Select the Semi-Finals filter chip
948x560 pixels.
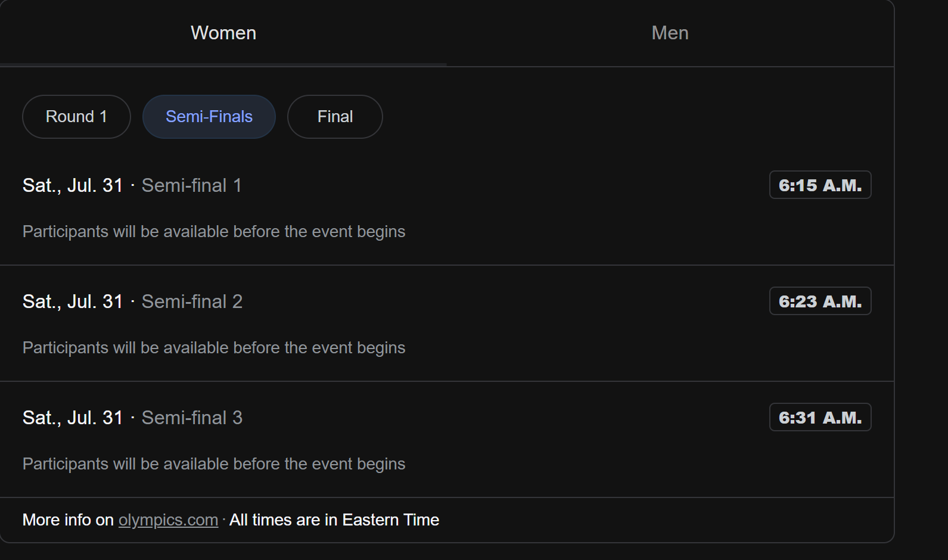(x=209, y=117)
